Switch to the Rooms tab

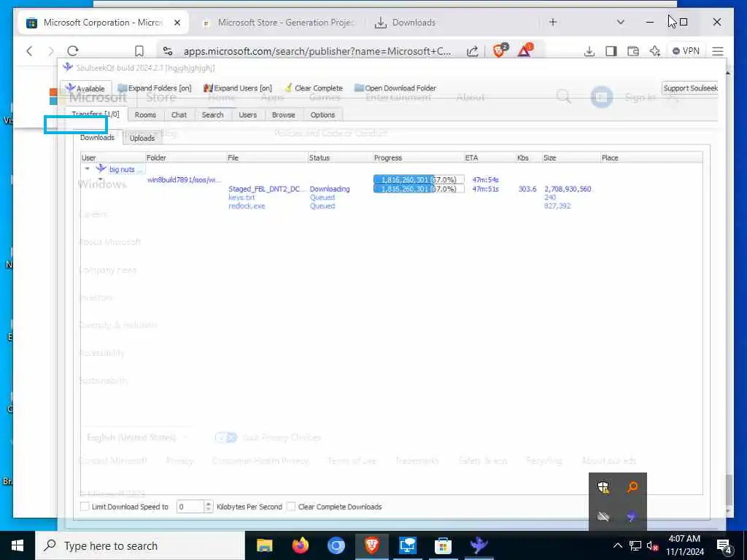click(145, 114)
